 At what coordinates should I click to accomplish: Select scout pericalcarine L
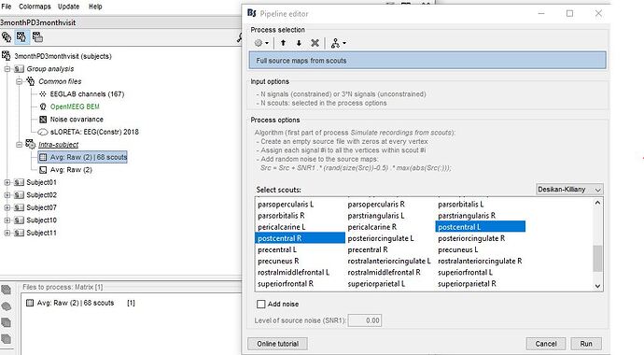[x=281, y=227]
